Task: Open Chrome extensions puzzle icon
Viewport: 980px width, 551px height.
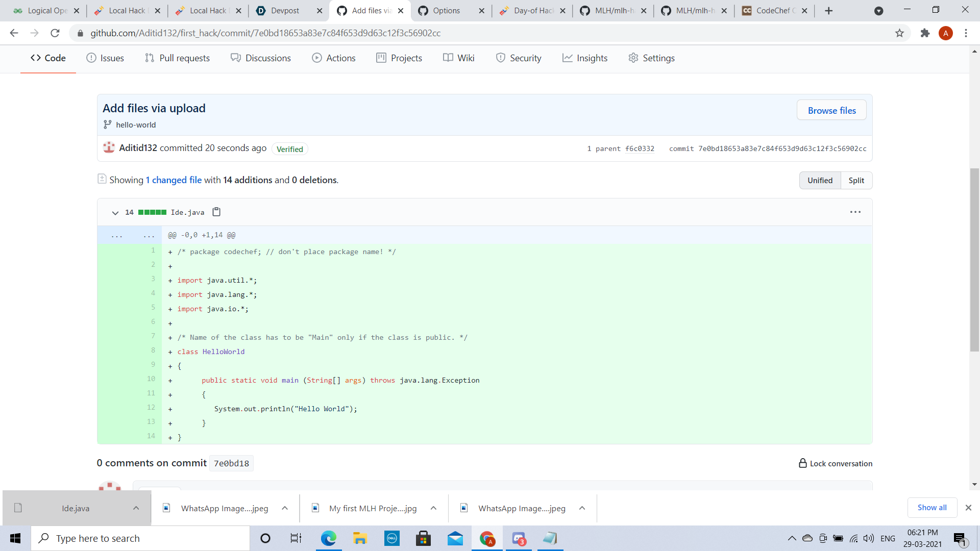Action: tap(925, 33)
